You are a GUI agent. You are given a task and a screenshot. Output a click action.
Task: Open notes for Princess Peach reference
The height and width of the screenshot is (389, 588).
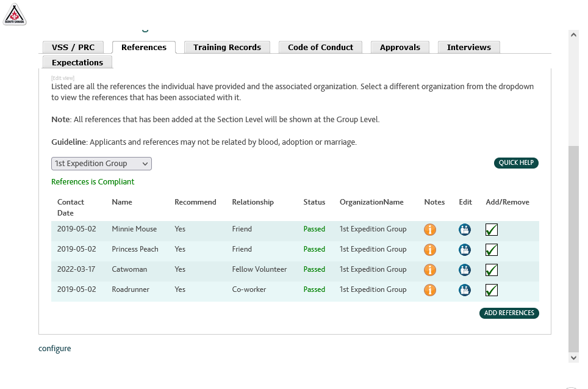430,250
